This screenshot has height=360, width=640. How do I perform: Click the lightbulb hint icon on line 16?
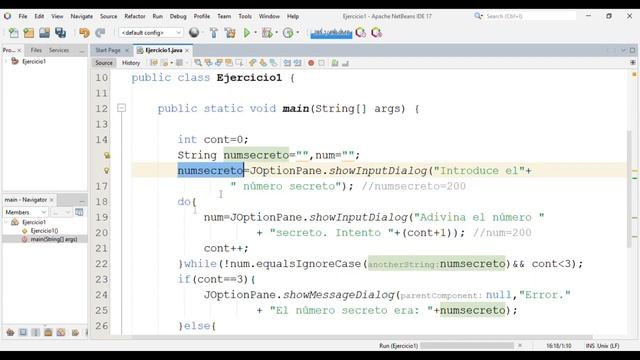point(107,171)
